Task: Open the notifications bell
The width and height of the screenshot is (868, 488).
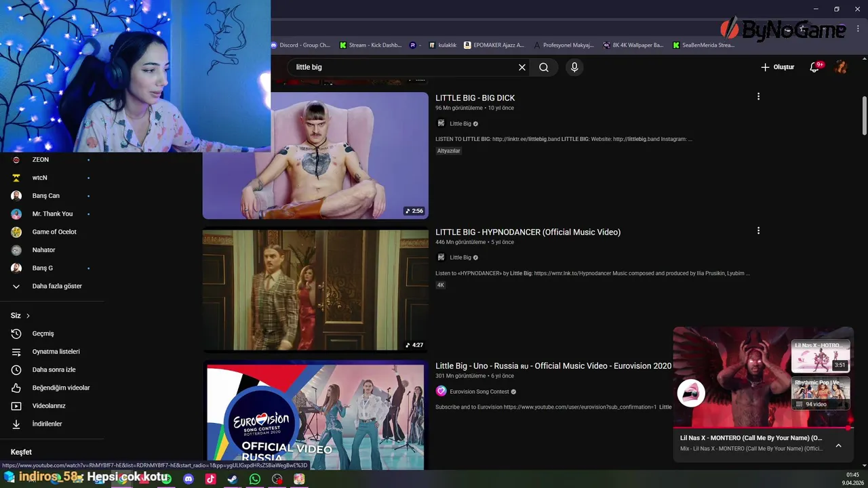Action: pyautogui.click(x=816, y=67)
